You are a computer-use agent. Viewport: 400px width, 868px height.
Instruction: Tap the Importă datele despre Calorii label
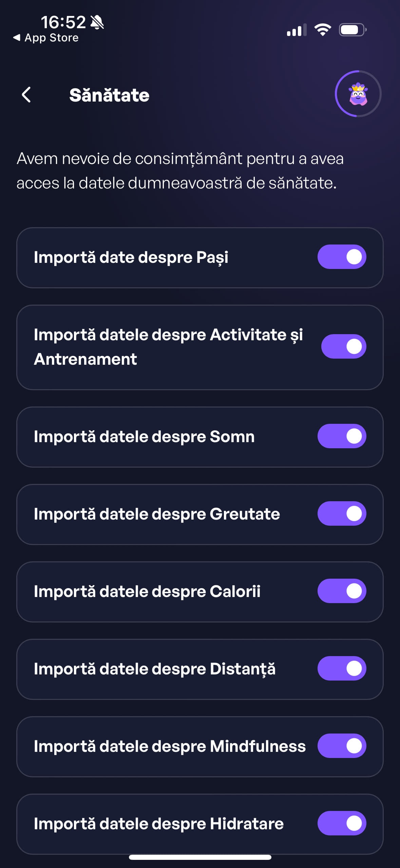click(x=147, y=591)
